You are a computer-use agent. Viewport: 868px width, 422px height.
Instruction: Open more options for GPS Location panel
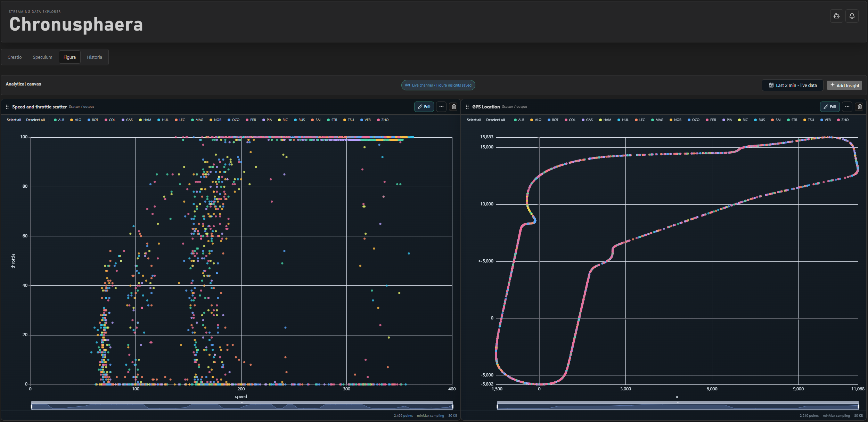tap(847, 107)
